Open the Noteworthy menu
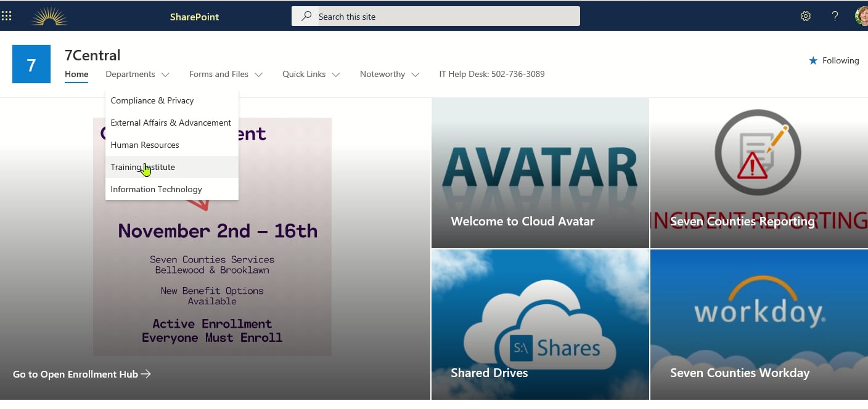The width and height of the screenshot is (868, 409). coord(382,74)
